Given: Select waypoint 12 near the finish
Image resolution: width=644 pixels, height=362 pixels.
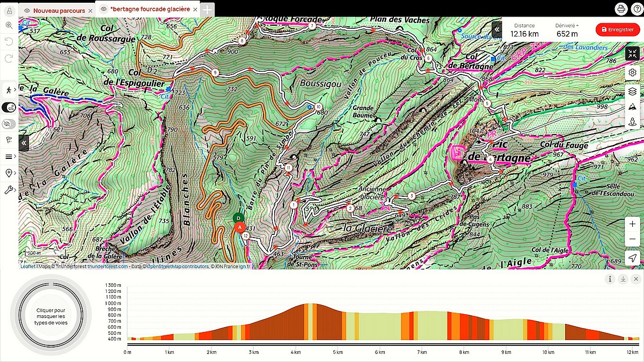Looking at the screenshot, I should point(245,235).
